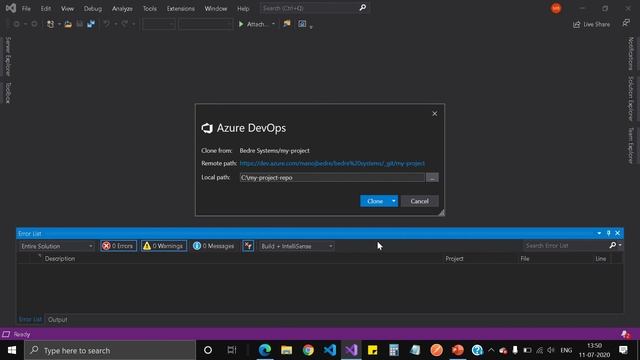Click the Save All toolbar icon
Viewport: 640px width, 360px height.
tap(91, 24)
